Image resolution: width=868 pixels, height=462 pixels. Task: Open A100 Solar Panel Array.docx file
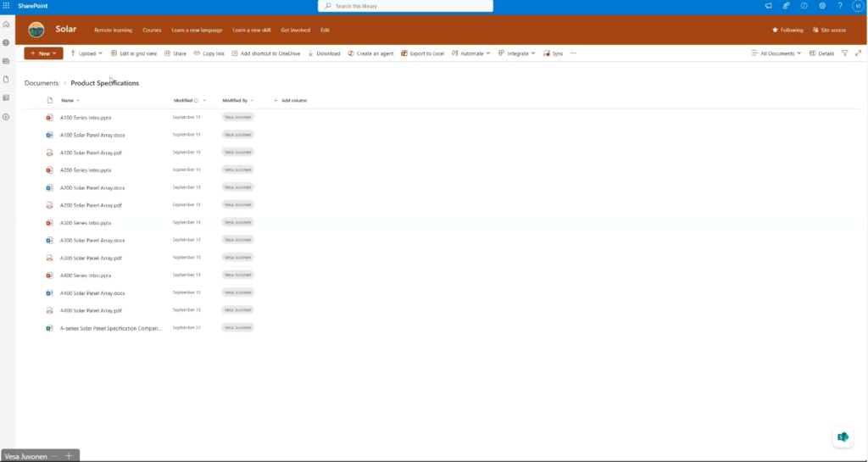pos(92,135)
